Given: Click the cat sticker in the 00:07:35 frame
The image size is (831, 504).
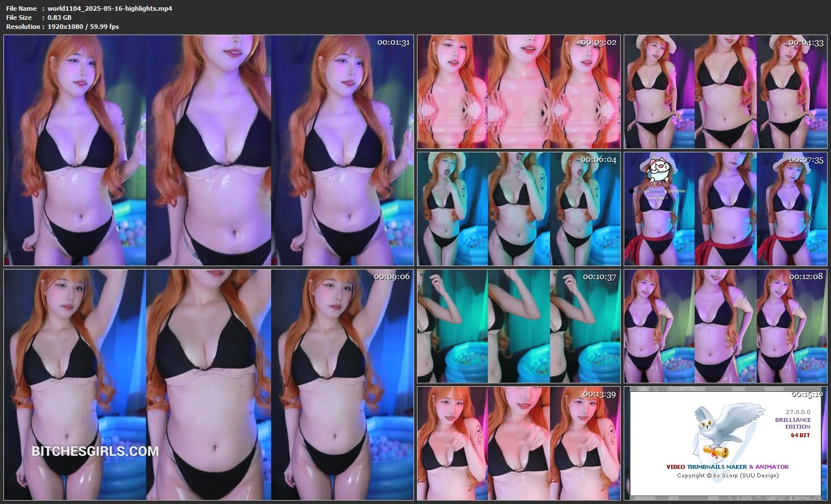Looking at the screenshot, I should point(658,173).
